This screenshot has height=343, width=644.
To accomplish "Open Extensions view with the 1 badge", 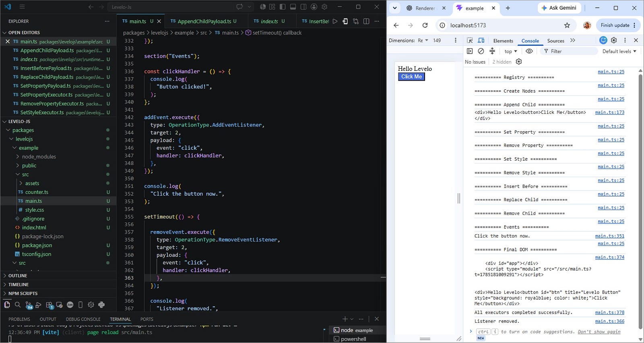I will coord(49,305).
